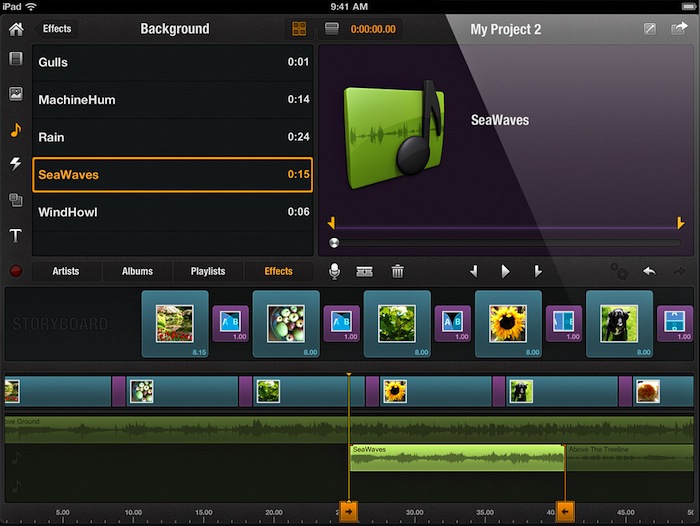This screenshot has width=700, height=526.
Task: Select the garden storyboard clip 8.15
Action: (x=175, y=324)
